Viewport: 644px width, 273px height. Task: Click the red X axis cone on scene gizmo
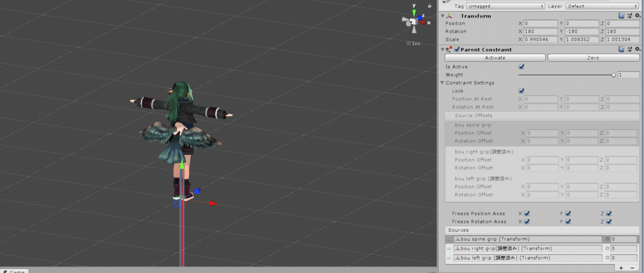click(x=422, y=23)
